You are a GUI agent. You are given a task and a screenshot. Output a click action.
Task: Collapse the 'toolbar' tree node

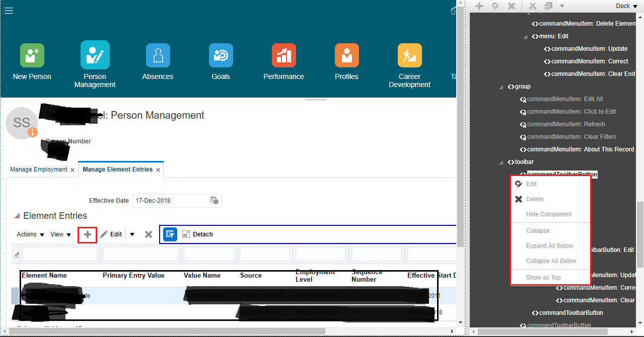[501, 162]
